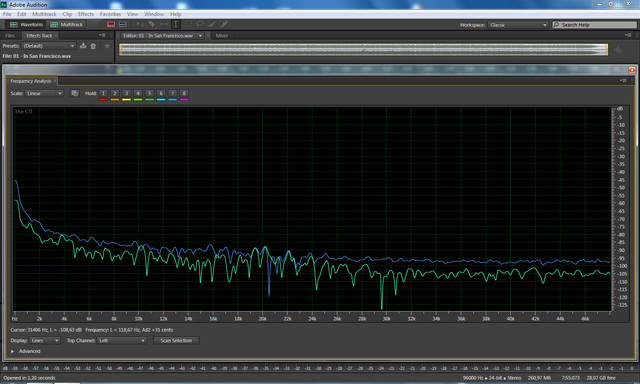Screen dimensions: 640x384
Task: Toggle Hold button 7
Action: (173, 93)
